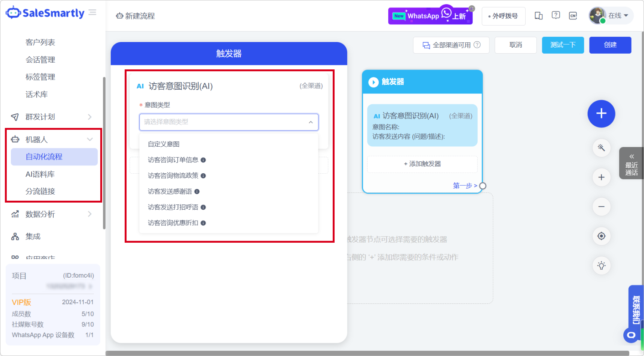644x356 pixels.
Task: Click the 创建 button
Action: click(x=610, y=45)
